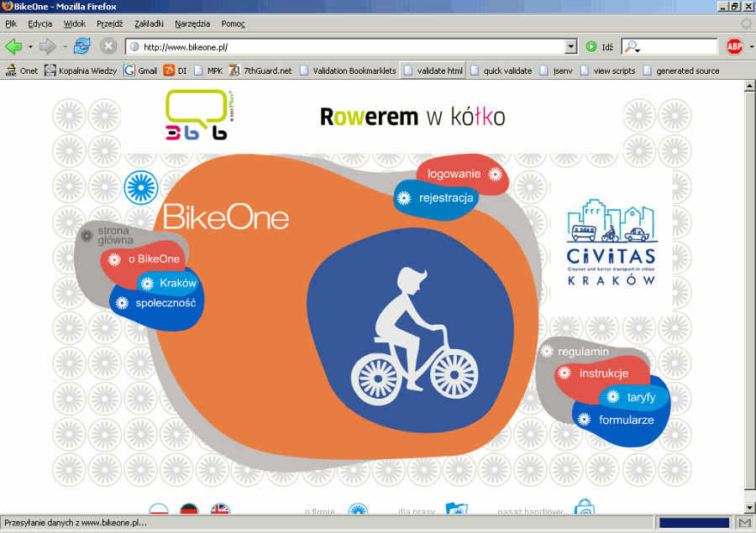Open the Adblock Plus ABP icon
Image resolution: width=756 pixels, height=533 pixels.
point(734,47)
